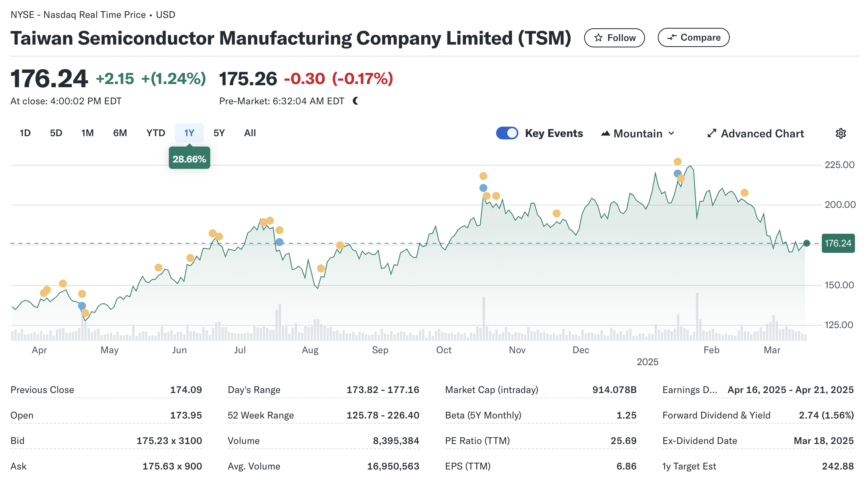Click the yellow event dot near late February
Image resolution: width=868 pixels, height=485 pixels.
pos(744,193)
